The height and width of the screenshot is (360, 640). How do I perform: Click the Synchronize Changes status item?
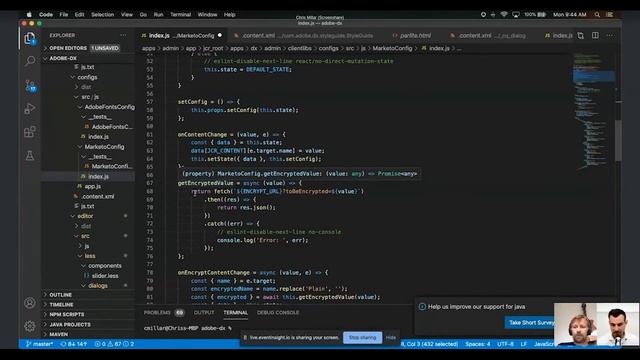(74, 344)
